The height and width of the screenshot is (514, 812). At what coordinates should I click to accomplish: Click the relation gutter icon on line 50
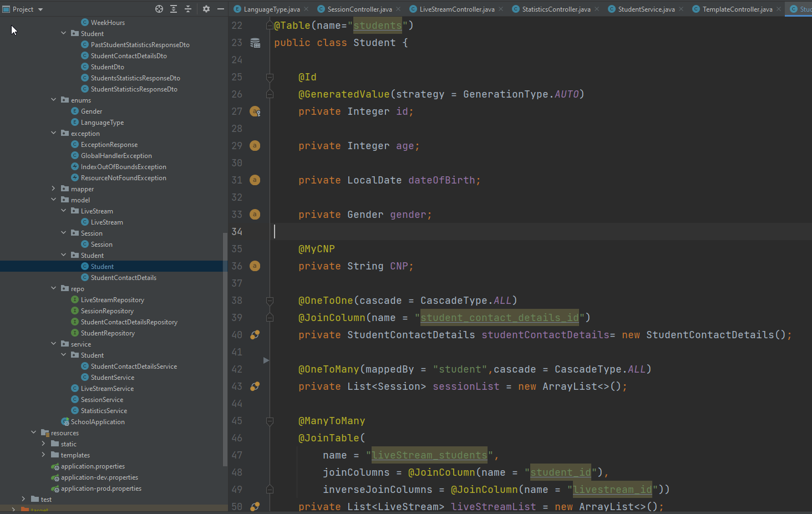coord(255,506)
